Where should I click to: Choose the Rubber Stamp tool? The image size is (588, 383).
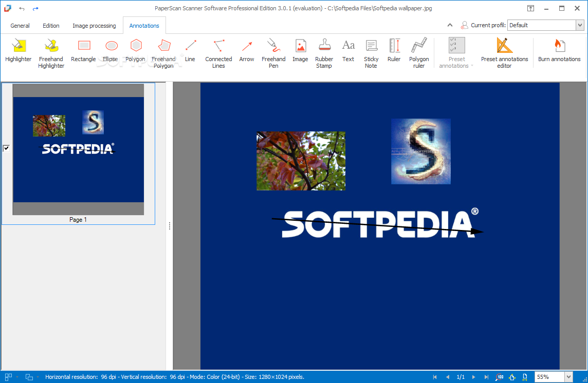point(324,53)
